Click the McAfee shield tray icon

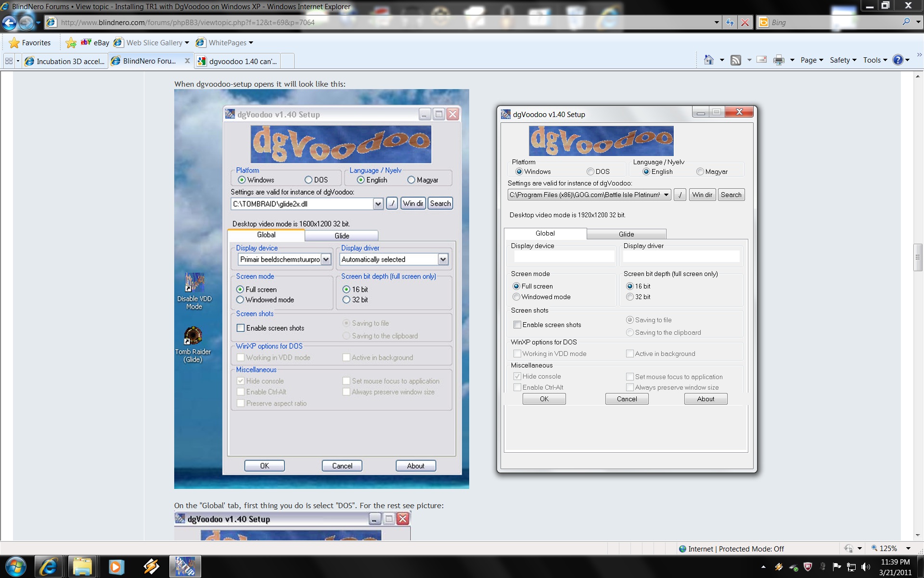pyautogui.click(x=808, y=567)
